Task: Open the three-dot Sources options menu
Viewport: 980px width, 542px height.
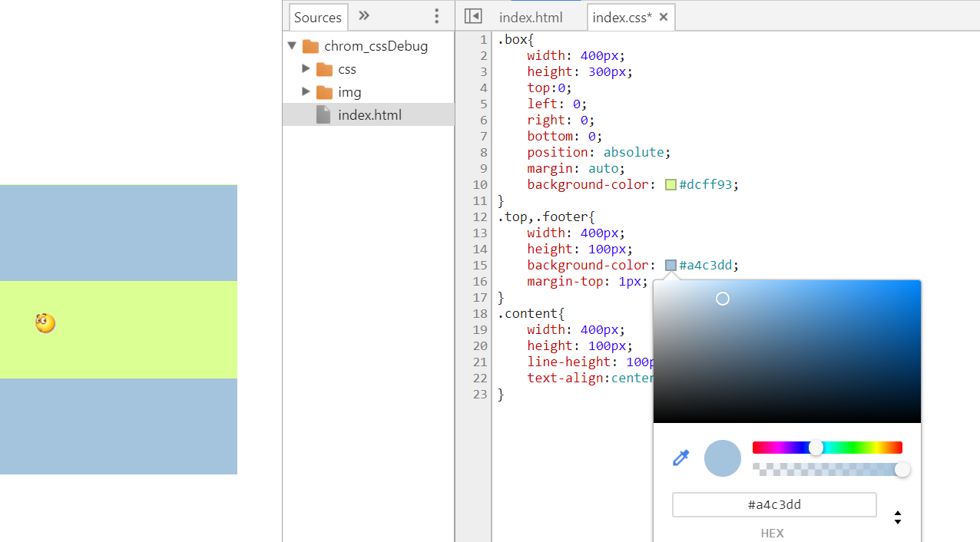Action: point(436,16)
